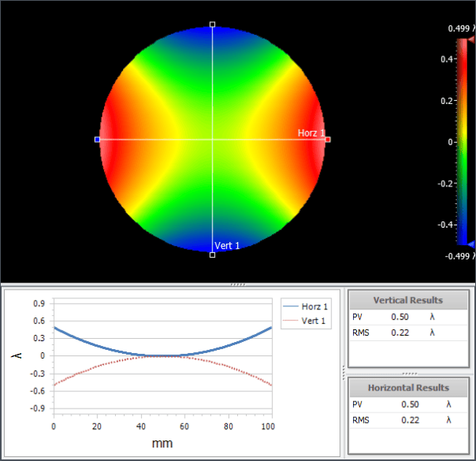The height and width of the screenshot is (461, 476).
Task: Click the RMS row in Horizontal Results
Action: point(409,420)
